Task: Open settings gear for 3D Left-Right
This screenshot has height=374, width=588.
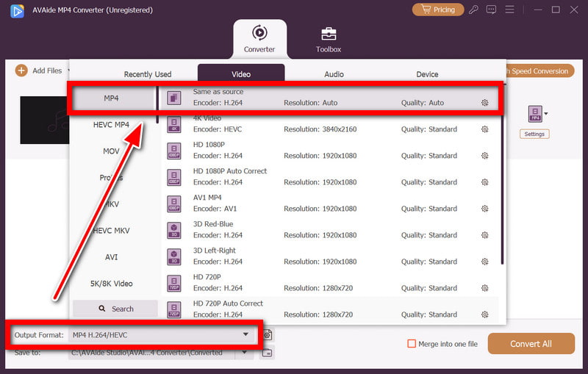Action: pyautogui.click(x=485, y=262)
